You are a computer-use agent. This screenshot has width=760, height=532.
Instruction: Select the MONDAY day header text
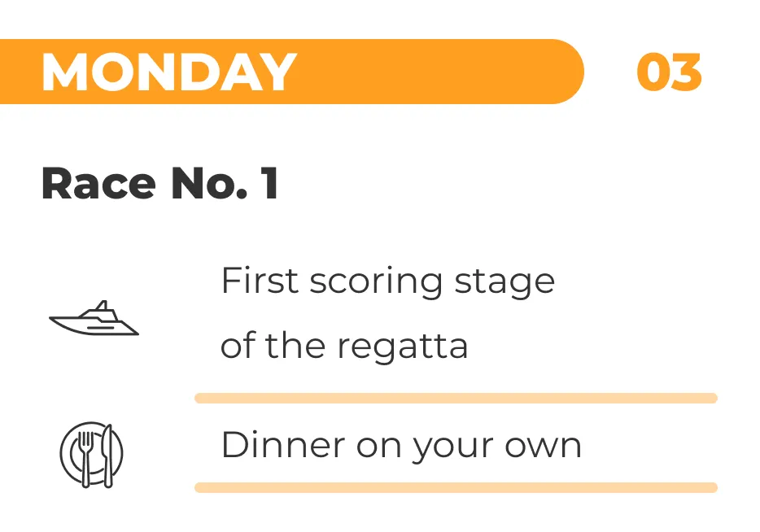pos(168,72)
